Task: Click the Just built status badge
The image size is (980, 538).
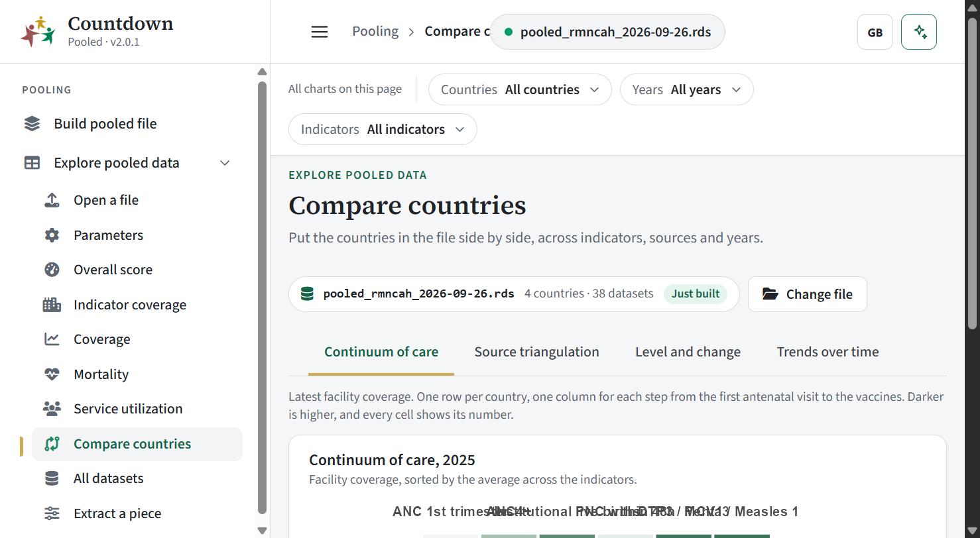Action: coord(696,294)
